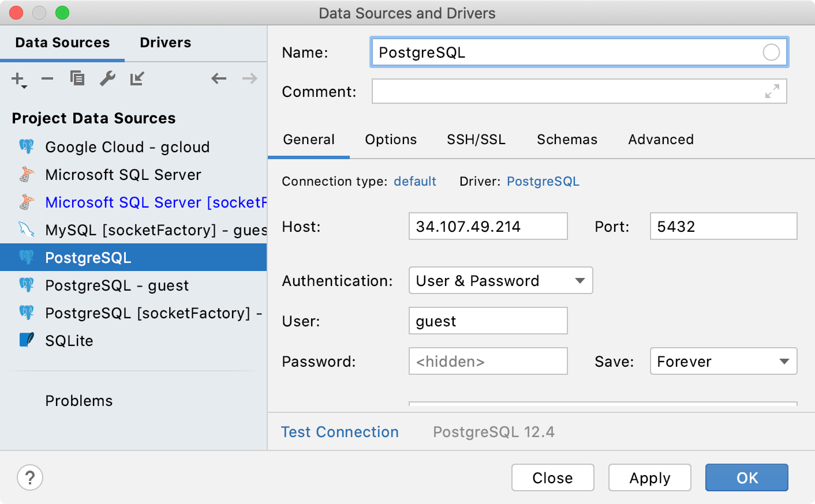
Task: Navigate back using the left arrow
Action: [x=219, y=79]
